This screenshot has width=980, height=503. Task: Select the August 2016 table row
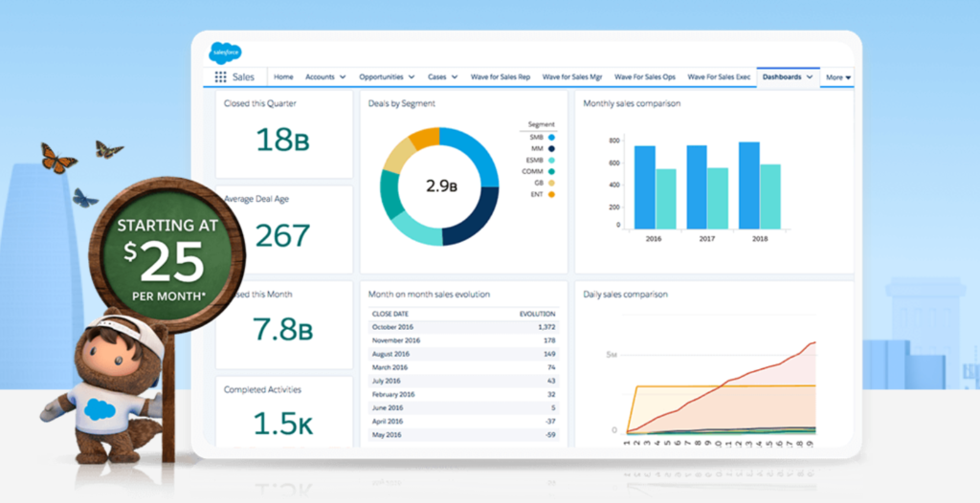[x=463, y=354]
